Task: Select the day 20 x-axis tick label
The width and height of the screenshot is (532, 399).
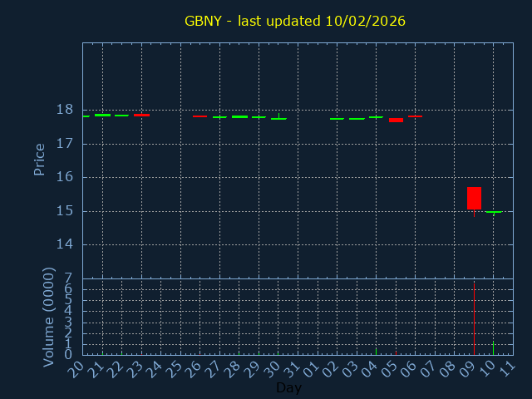Action: [x=75, y=368]
